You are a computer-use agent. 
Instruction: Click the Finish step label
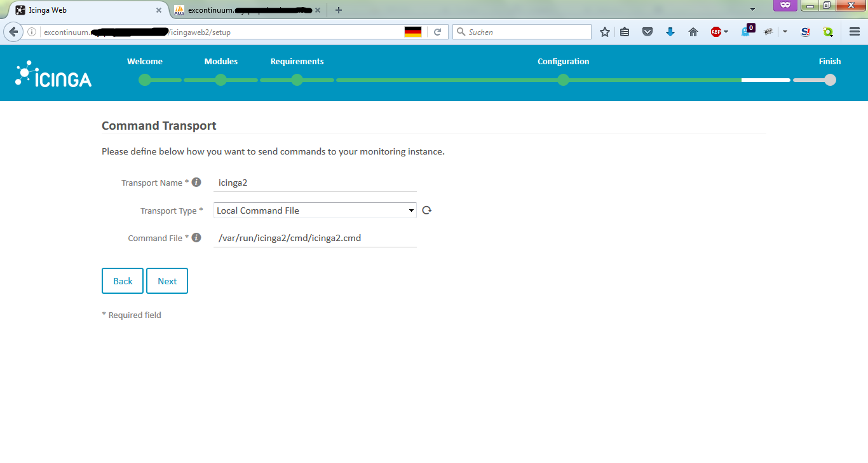[830, 62]
